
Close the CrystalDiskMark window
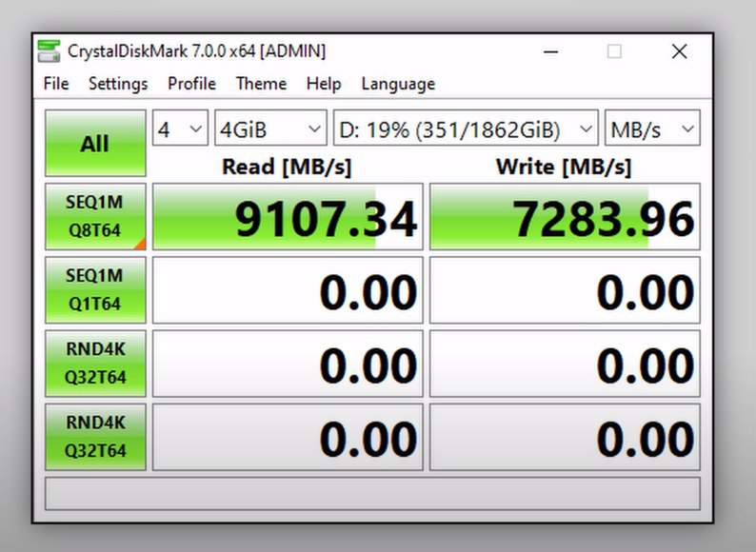679,51
